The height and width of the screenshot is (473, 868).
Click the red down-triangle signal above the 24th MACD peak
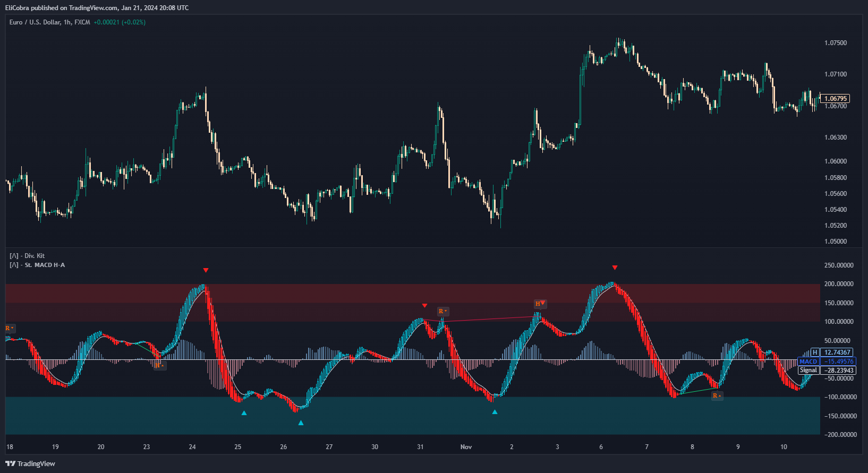206,270
